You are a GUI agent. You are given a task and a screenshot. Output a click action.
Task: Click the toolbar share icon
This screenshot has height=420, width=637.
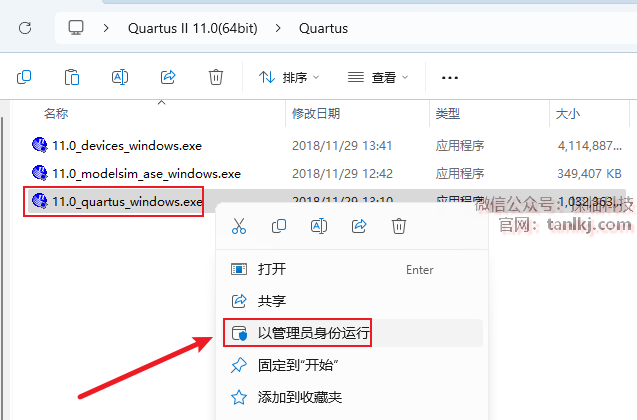168,77
